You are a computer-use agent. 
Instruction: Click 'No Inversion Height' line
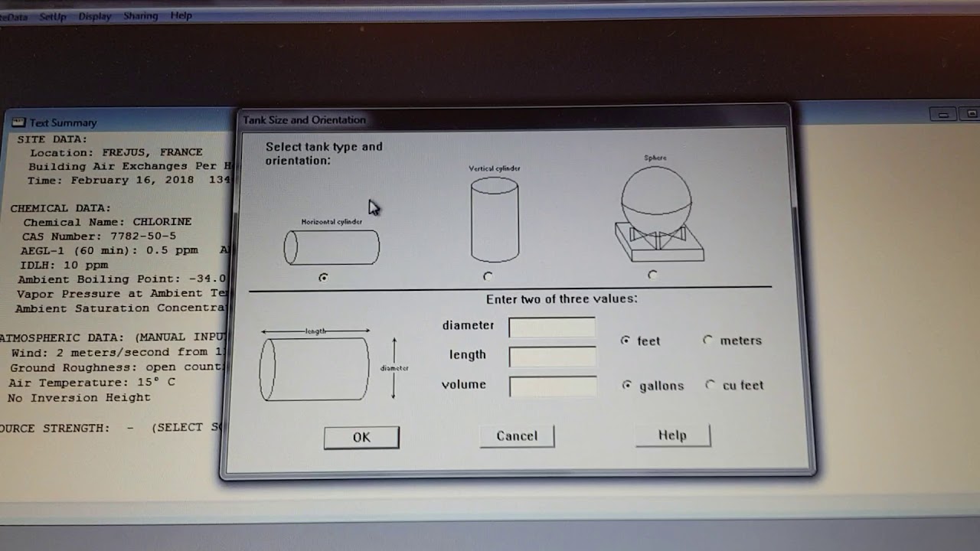pyautogui.click(x=79, y=398)
